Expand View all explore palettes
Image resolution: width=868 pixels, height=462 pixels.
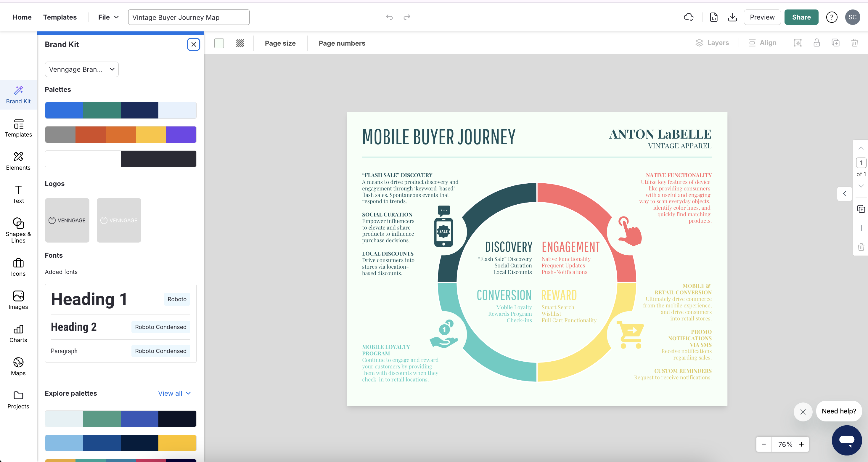[x=174, y=393]
